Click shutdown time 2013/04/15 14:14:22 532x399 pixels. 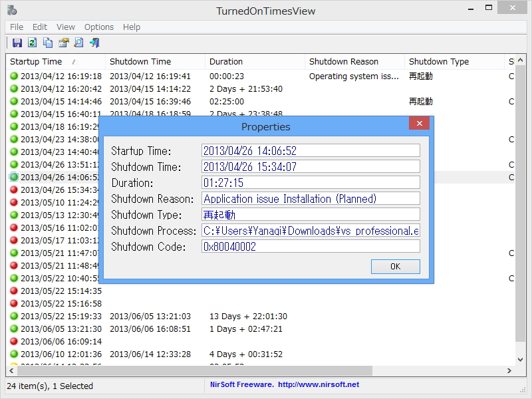coord(150,89)
